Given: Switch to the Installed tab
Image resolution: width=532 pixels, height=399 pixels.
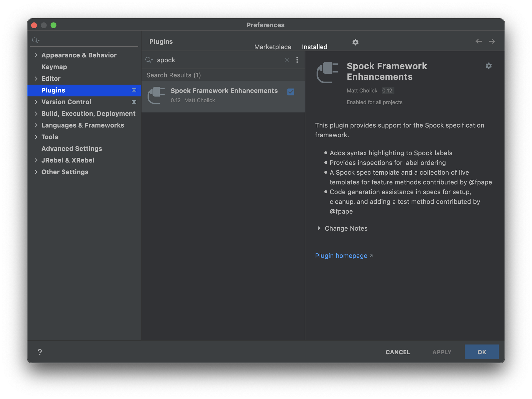Looking at the screenshot, I should [314, 47].
